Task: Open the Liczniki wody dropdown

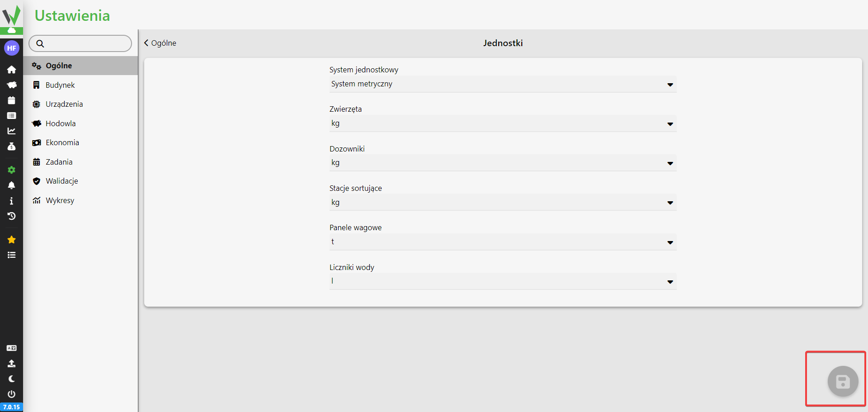Action: point(502,281)
